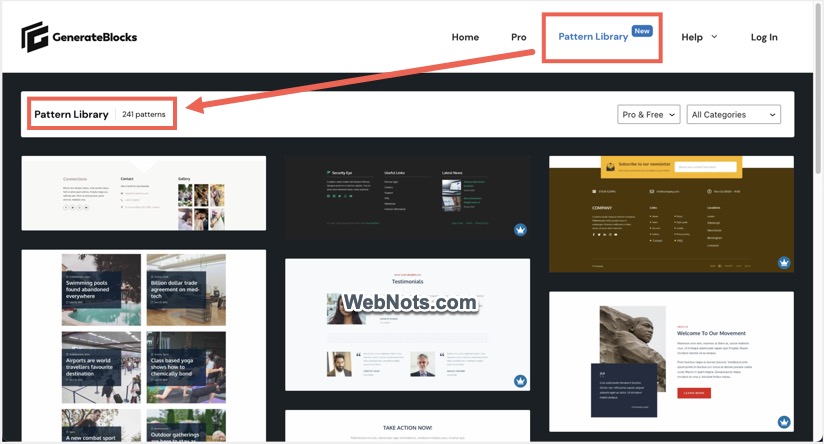
Task: Open the brown newsletter footer pattern
Action: (672, 214)
